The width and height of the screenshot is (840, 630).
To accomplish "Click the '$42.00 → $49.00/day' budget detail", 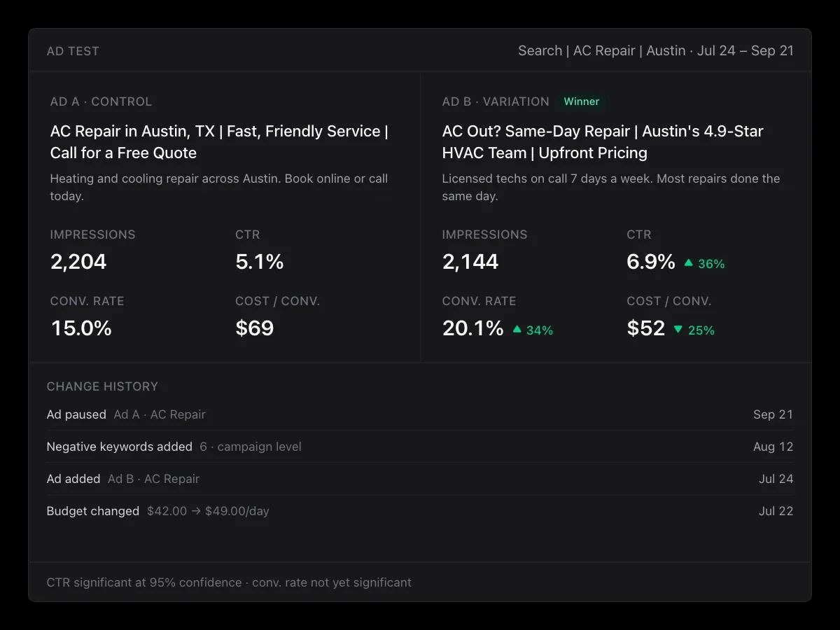I will tap(208, 511).
